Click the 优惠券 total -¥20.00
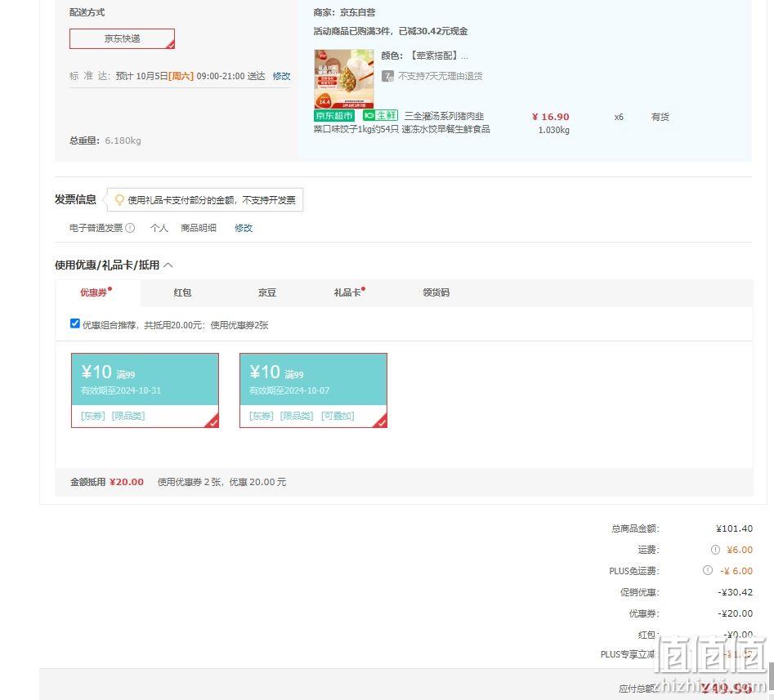Viewport: 774px width, 700px height. click(735, 613)
